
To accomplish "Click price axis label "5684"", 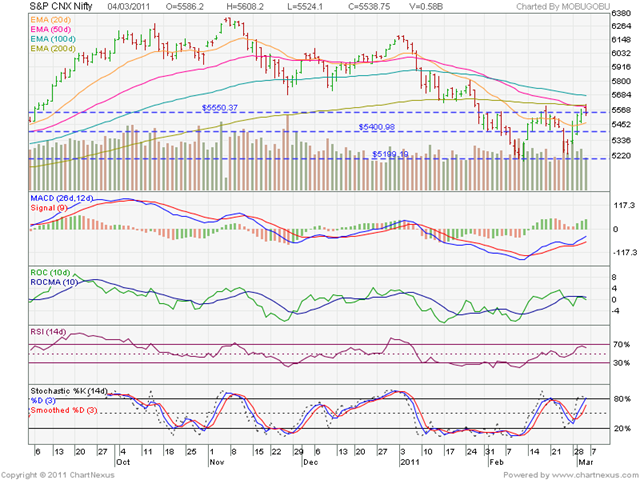I will pos(622,95).
